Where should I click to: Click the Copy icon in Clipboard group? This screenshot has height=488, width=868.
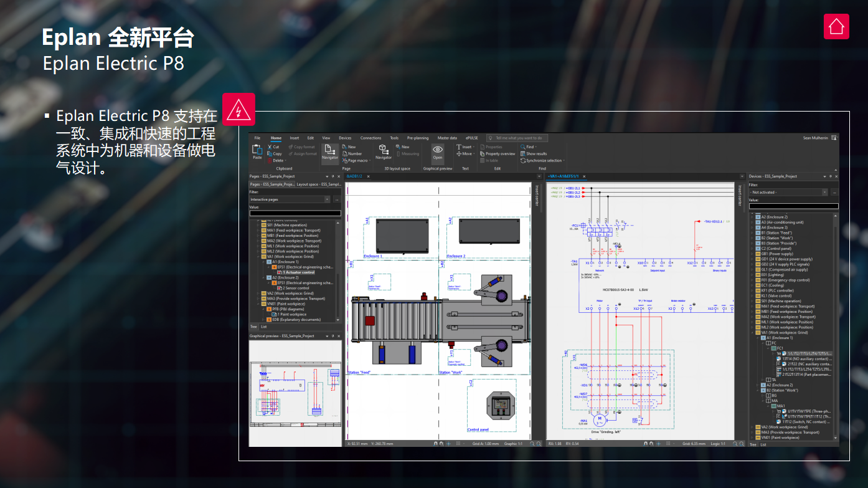tap(270, 153)
